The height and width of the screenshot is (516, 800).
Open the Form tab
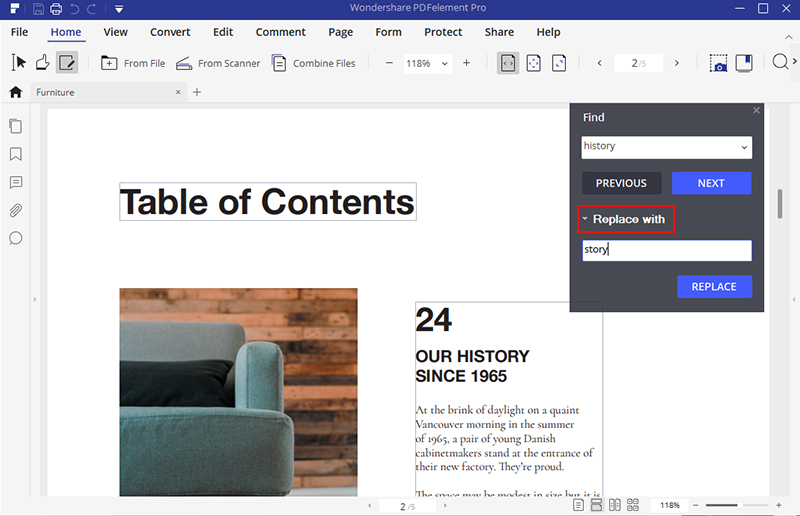click(388, 32)
